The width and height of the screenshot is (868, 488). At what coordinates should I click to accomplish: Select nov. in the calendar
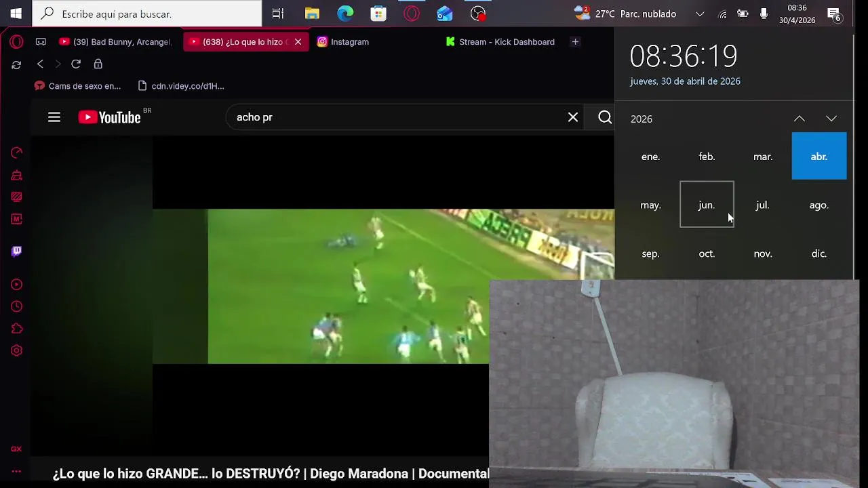coord(763,253)
